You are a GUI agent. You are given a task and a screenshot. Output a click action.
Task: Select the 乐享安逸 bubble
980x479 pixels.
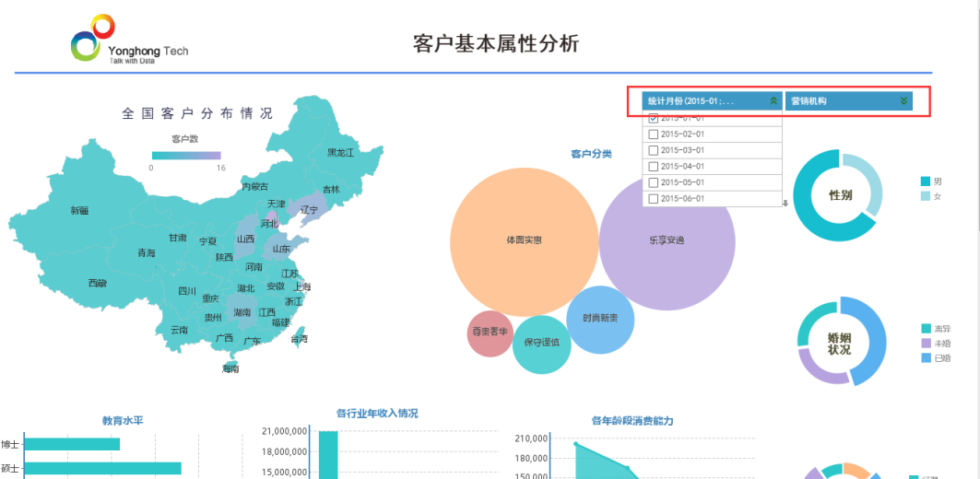pyautogui.click(x=667, y=241)
